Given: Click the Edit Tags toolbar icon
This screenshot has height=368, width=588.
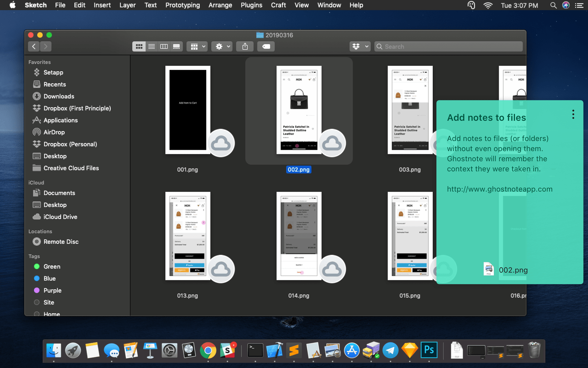Looking at the screenshot, I should (266, 46).
